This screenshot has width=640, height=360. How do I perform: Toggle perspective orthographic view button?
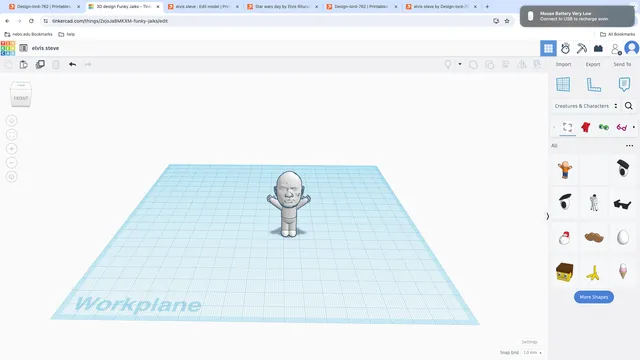tap(11, 177)
